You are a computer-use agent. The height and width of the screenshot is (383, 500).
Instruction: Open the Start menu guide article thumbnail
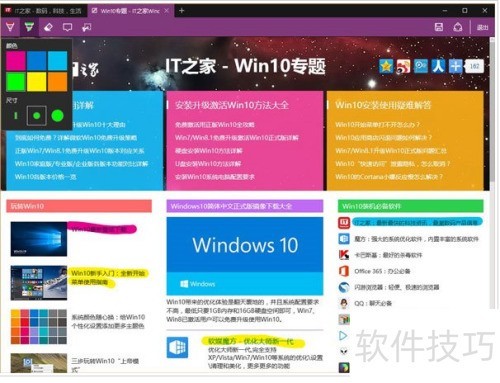point(39,283)
